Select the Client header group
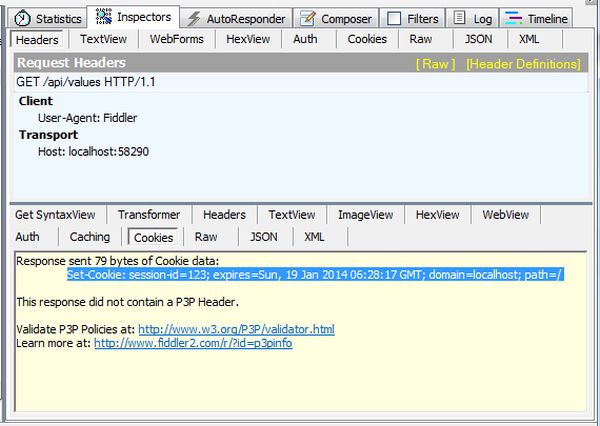The height and width of the screenshot is (426, 600). (x=36, y=101)
